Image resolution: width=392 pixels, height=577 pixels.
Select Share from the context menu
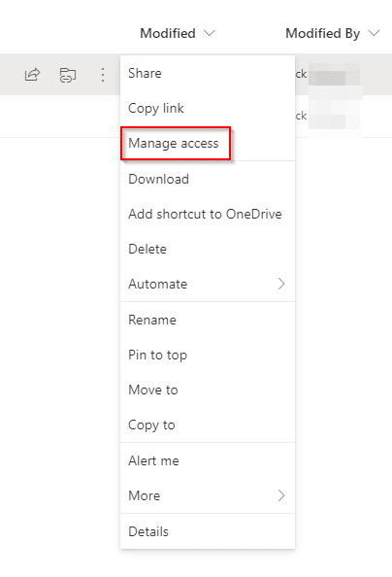point(208,73)
